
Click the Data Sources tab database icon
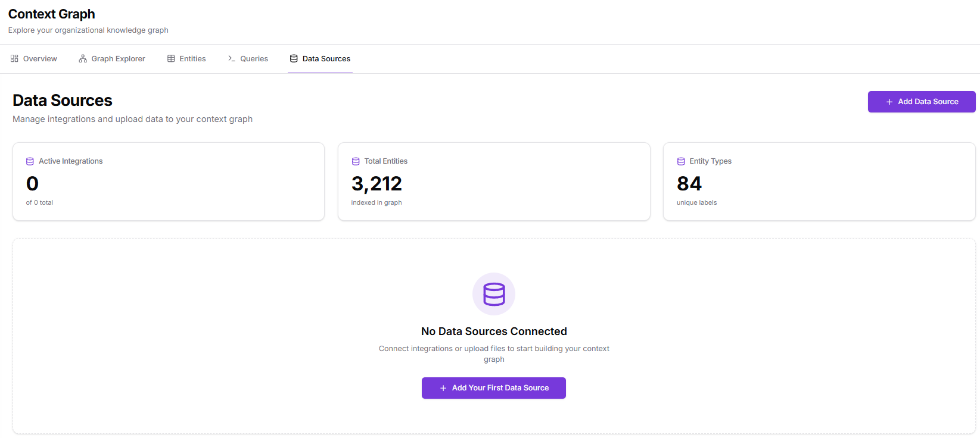click(x=294, y=59)
